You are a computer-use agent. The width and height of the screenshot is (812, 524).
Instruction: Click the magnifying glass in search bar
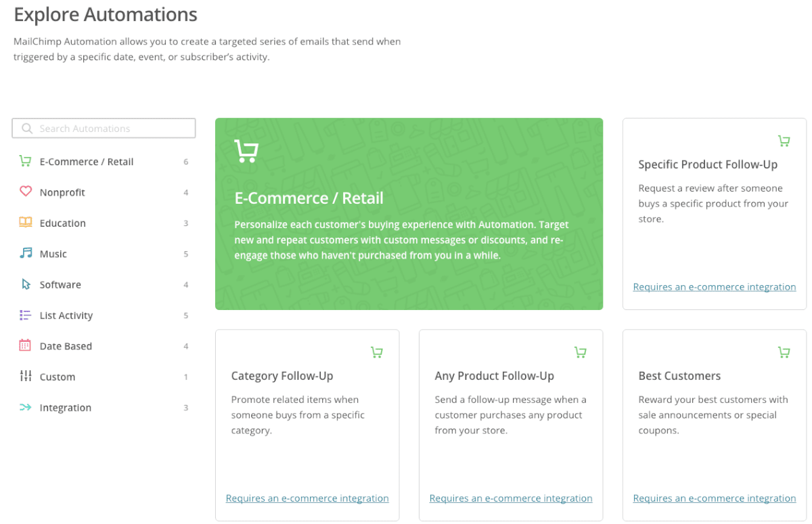pos(27,128)
